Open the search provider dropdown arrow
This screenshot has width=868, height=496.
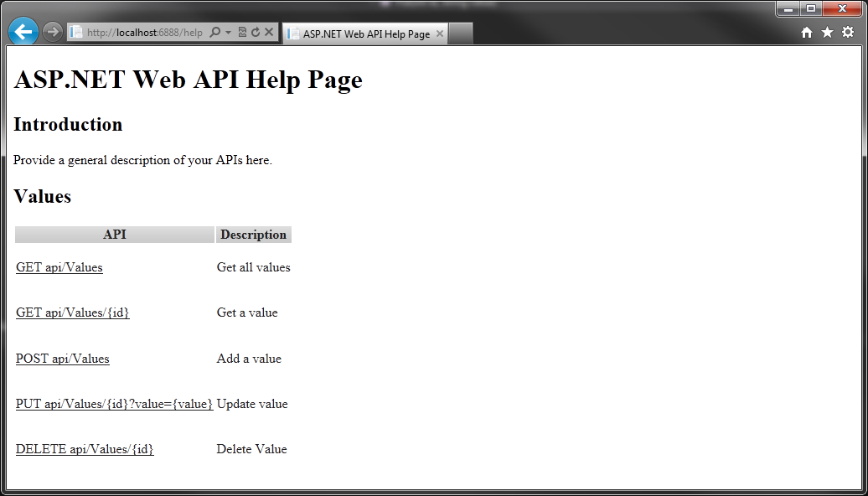click(228, 31)
